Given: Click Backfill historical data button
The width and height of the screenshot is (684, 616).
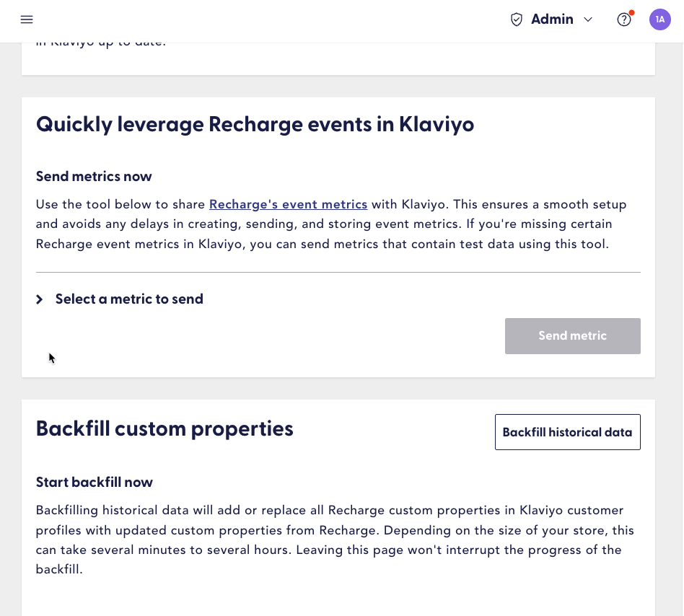Looking at the screenshot, I should [568, 432].
